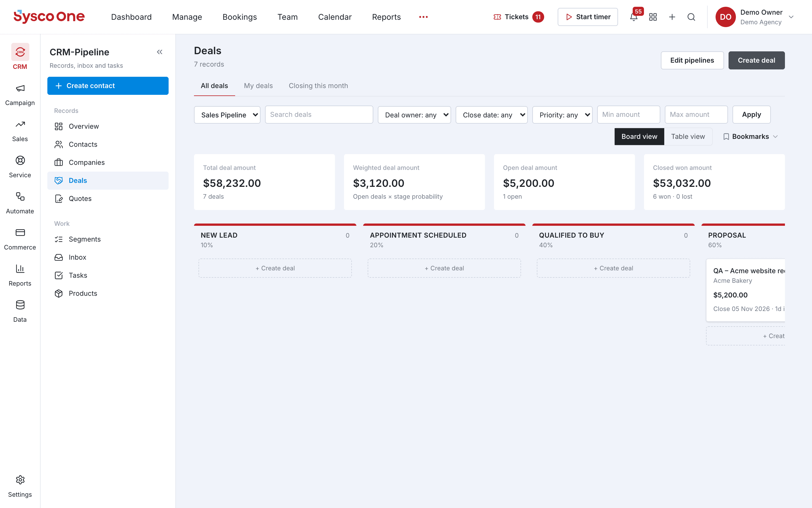Collapse the CRM-Pipeline side panel
Image resolution: width=812 pixels, height=508 pixels.
160,52
